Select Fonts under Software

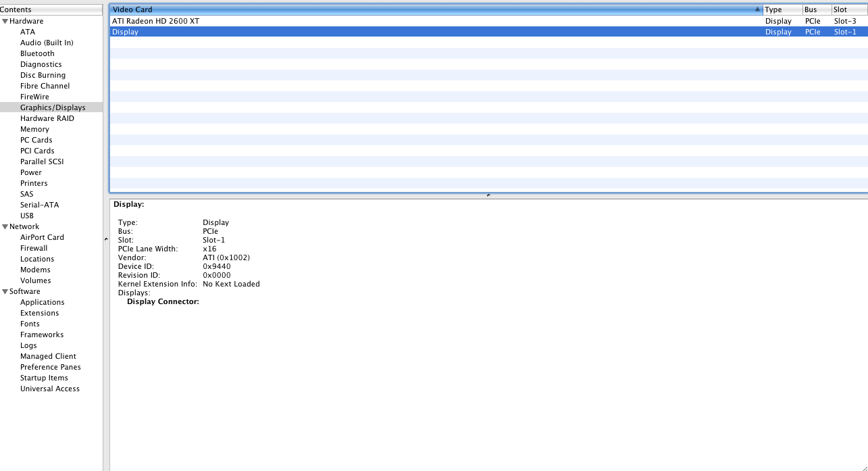(x=30, y=324)
